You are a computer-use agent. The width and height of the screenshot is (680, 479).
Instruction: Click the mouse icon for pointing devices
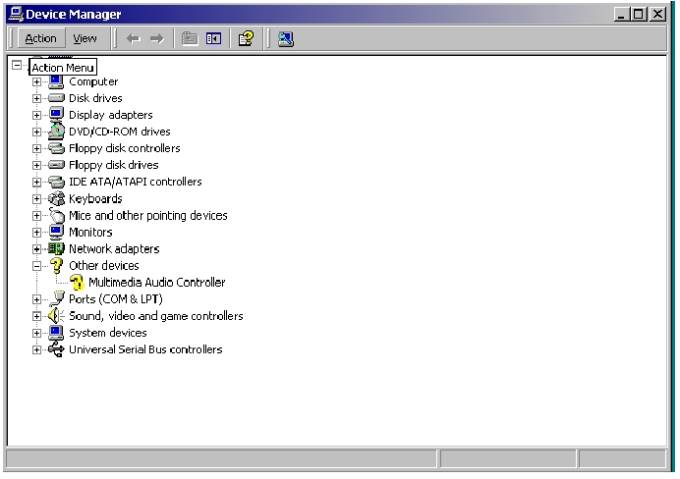(x=56, y=215)
